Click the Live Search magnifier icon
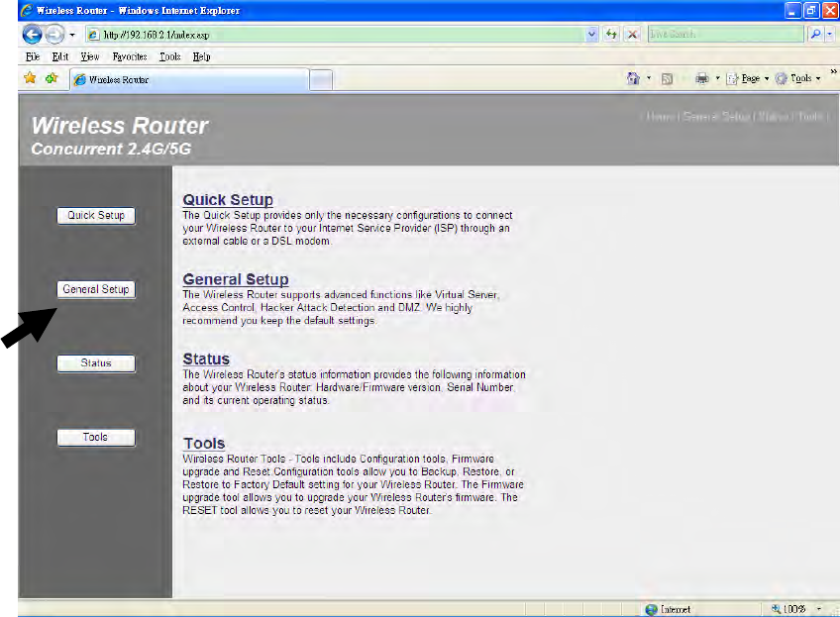This screenshot has width=840, height=617. coord(815,35)
